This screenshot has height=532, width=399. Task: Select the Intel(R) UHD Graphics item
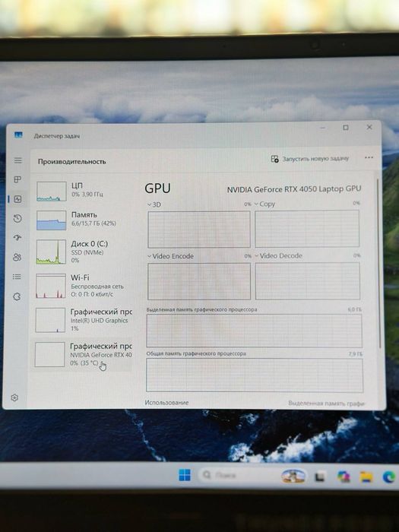[83, 320]
